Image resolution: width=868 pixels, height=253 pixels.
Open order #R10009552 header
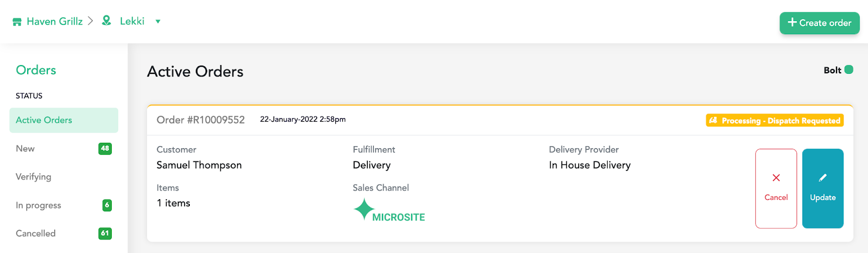point(201,120)
